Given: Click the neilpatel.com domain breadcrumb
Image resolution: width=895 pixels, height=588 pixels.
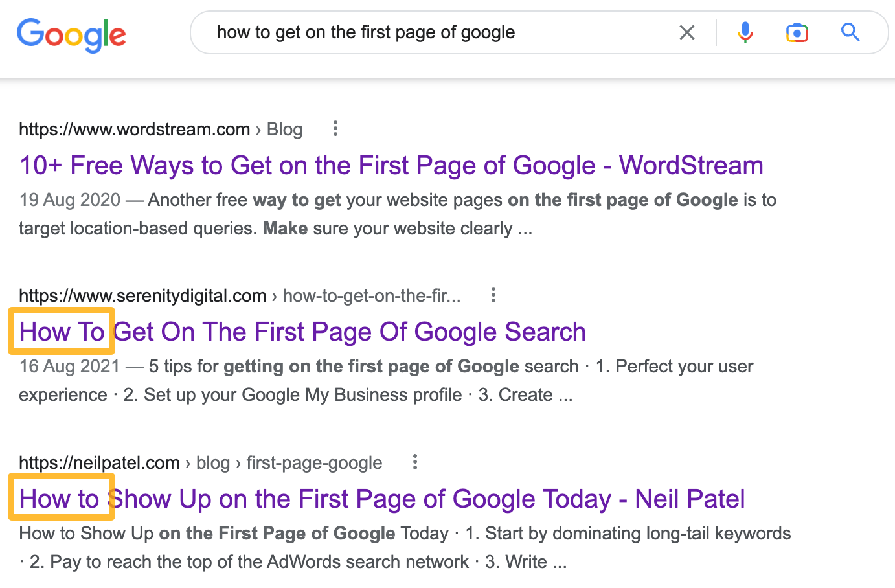Looking at the screenshot, I should (99, 462).
